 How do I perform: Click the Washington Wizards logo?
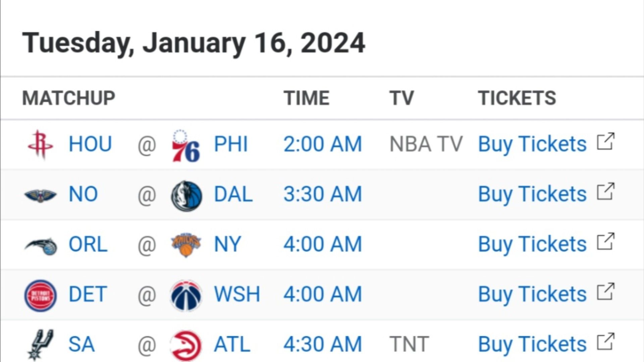(186, 296)
